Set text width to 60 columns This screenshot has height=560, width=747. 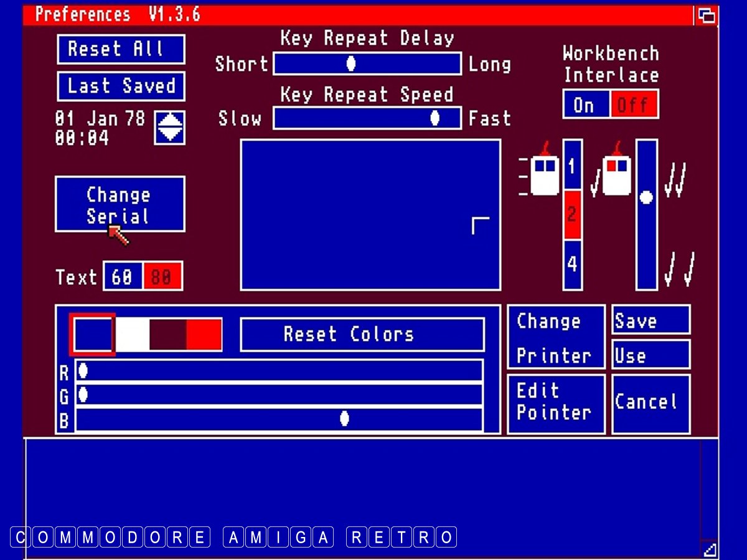click(x=123, y=277)
